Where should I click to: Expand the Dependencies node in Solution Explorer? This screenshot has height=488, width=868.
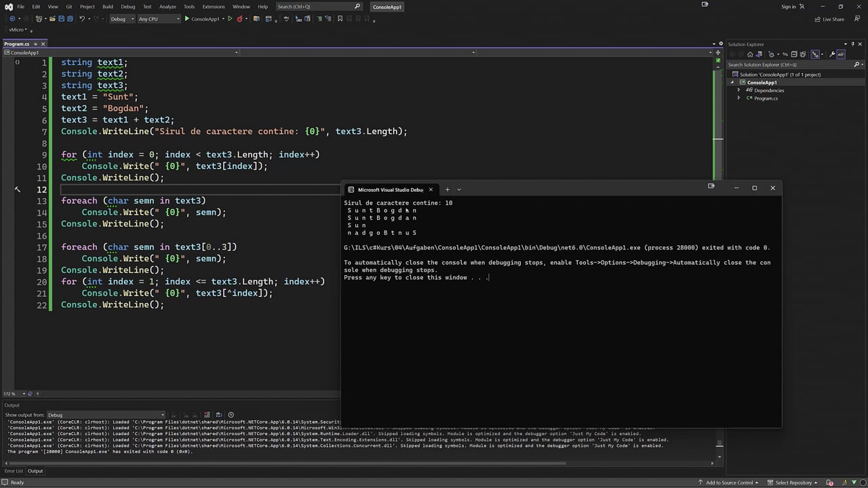[739, 90]
